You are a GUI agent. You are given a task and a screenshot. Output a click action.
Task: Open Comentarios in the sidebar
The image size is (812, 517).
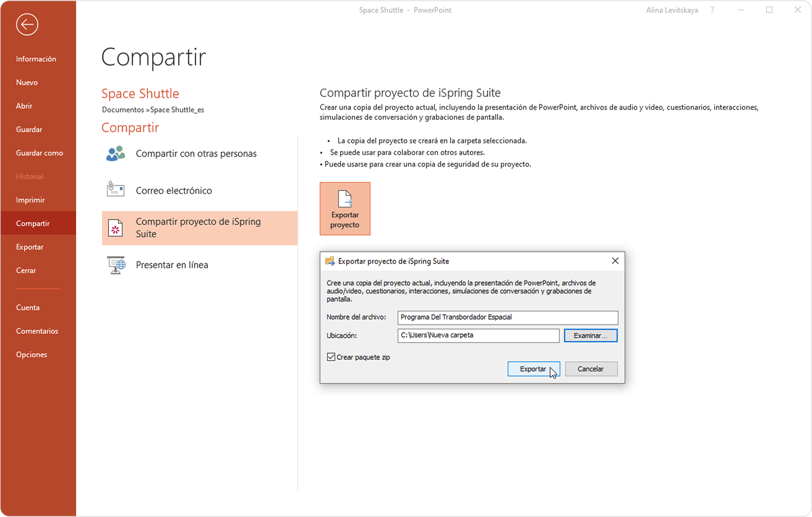tap(37, 331)
